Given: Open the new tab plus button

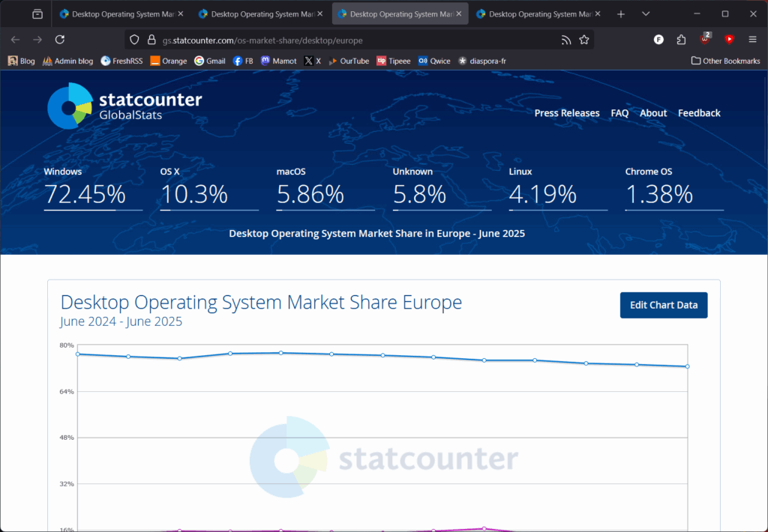Looking at the screenshot, I should point(621,14).
